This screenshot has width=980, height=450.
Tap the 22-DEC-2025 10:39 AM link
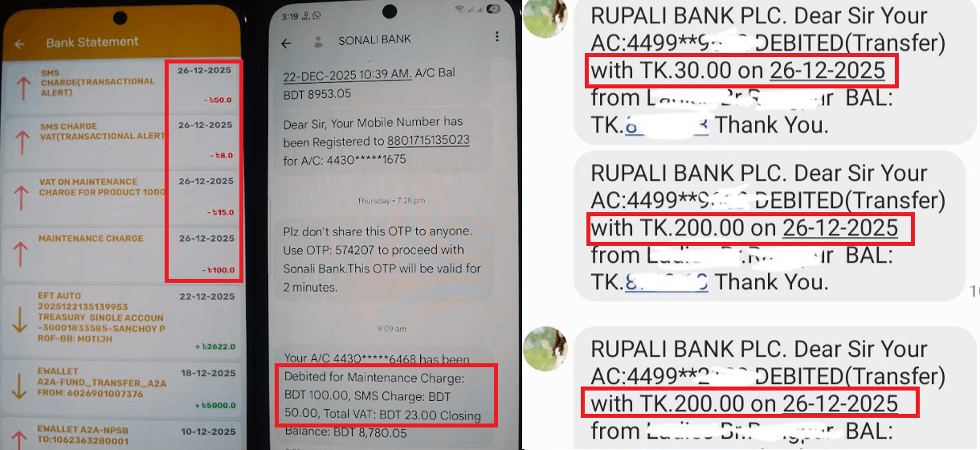click(347, 73)
